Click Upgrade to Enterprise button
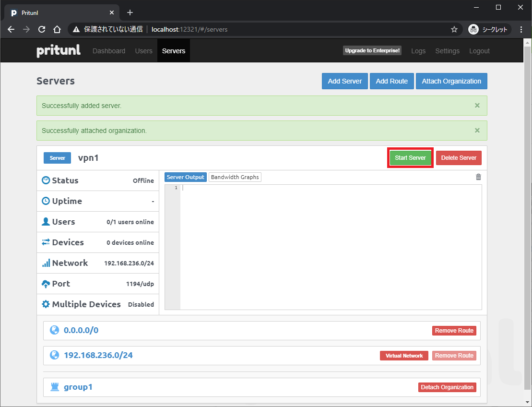The width and height of the screenshot is (532, 407). (x=372, y=50)
